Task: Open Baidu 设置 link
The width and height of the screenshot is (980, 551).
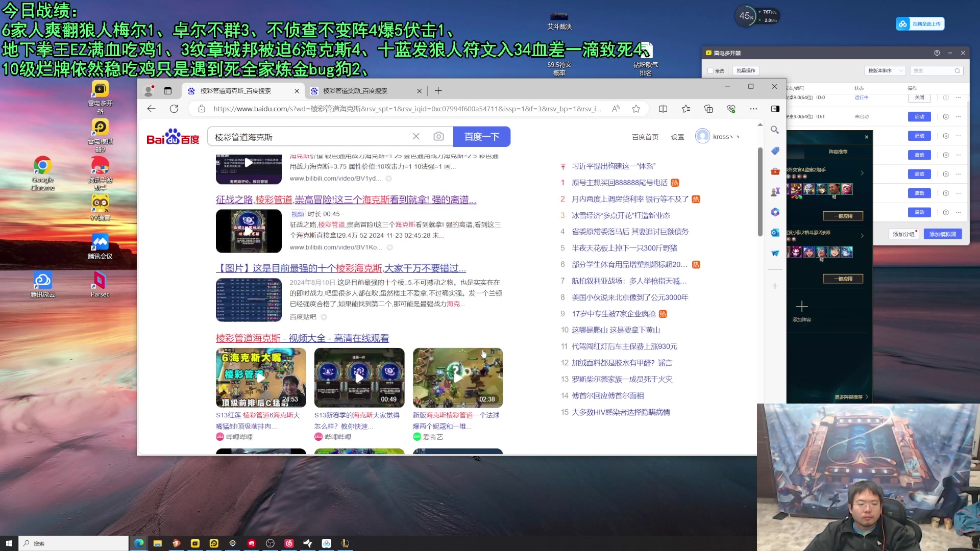Action: (x=677, y=137)
